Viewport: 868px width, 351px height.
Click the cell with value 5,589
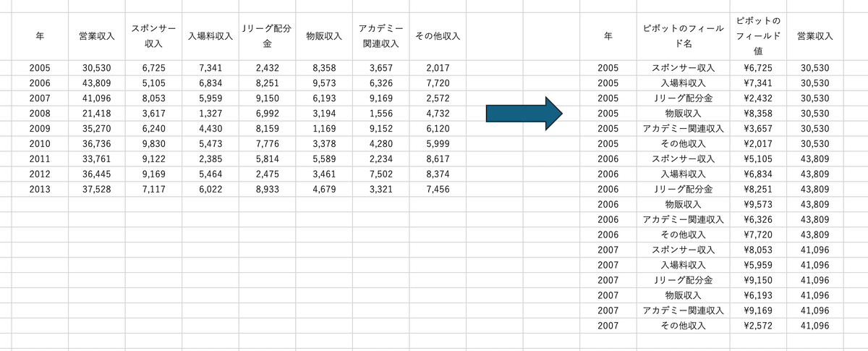pyautogui.click(x=324, y=158)
